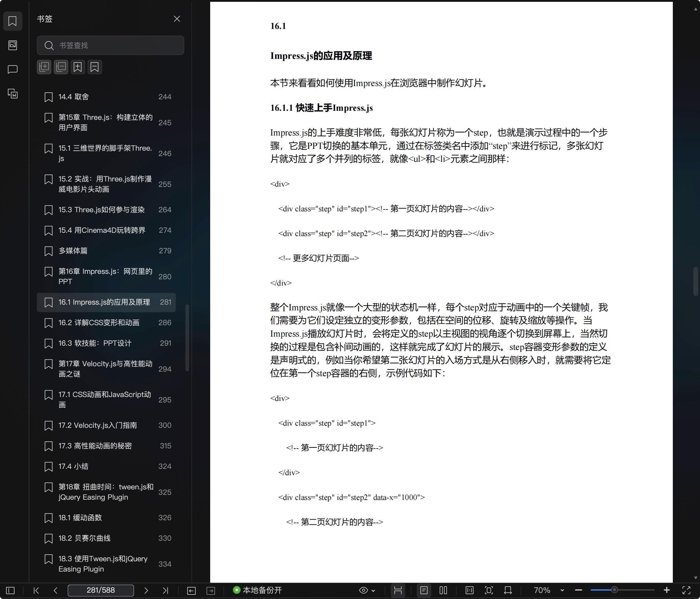Zoom in with the plus button

[x=666, y=590]
